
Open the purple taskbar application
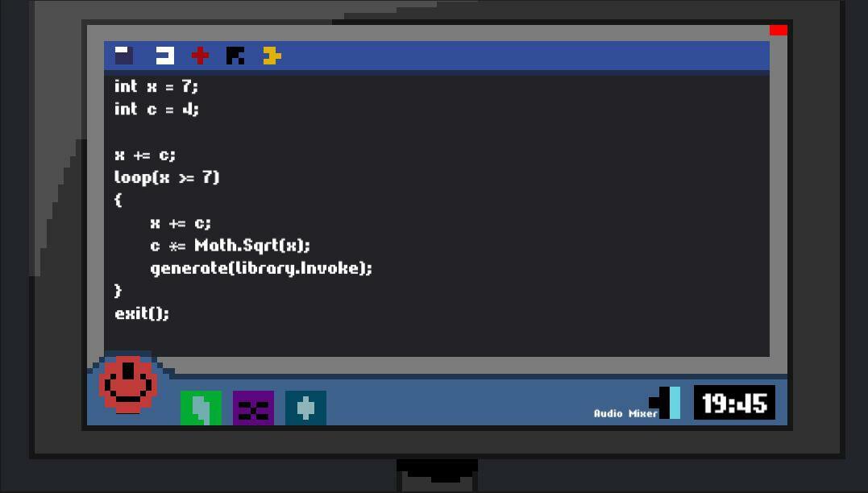[x=254, y=408]
